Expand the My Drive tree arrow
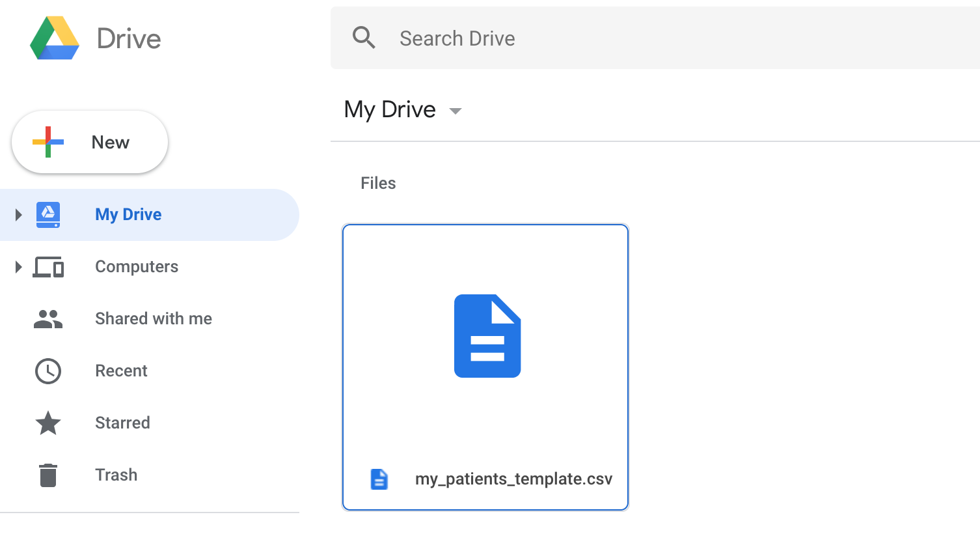This screenshot has height=534, width=980. [x=18, y=214]
